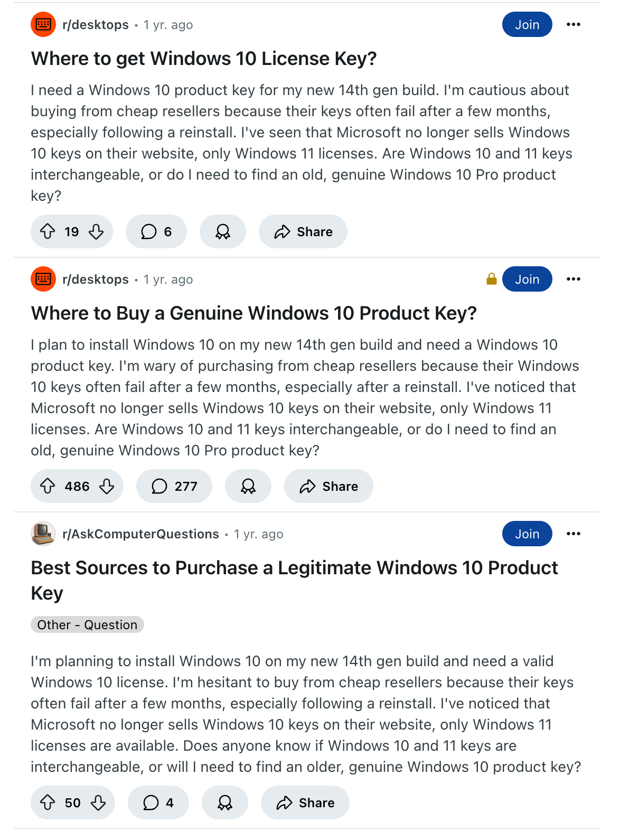Open more options for r/AskComputerQuestions post
Screen dimensions: 620x840
click(574, 534)
